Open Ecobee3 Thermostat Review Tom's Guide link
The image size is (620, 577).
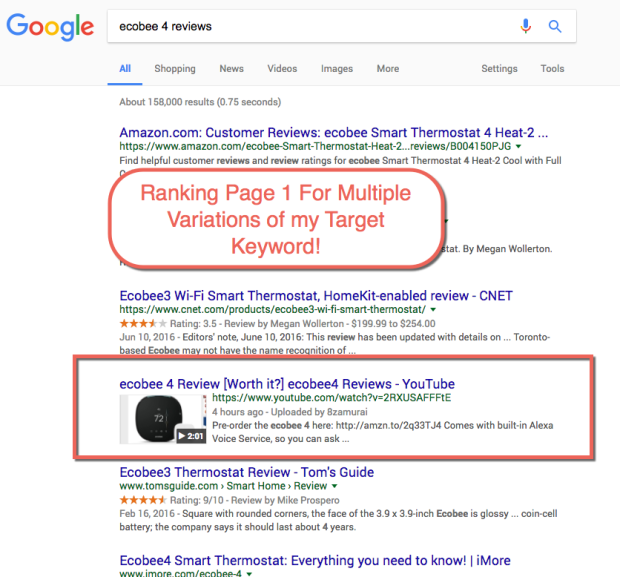pyautogui.click(x=247, y=472)
